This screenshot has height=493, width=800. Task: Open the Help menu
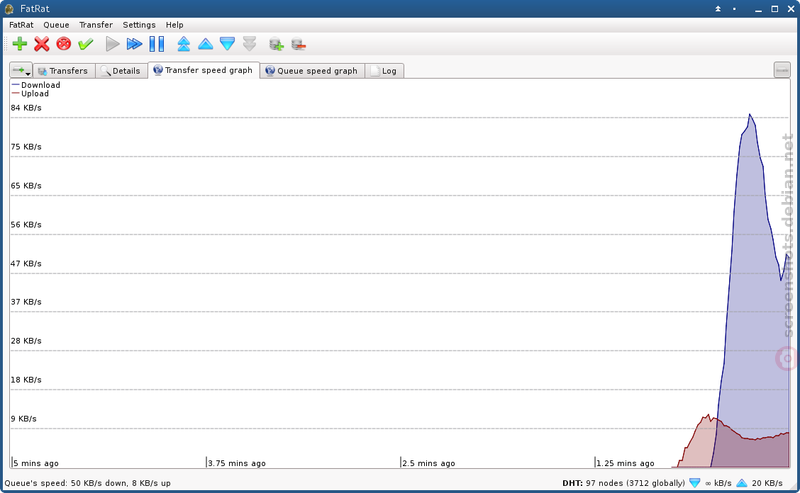point(174,24)
